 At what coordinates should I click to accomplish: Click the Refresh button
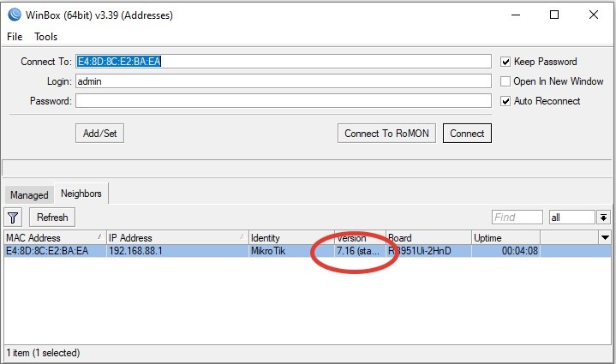tap(52, 218)
